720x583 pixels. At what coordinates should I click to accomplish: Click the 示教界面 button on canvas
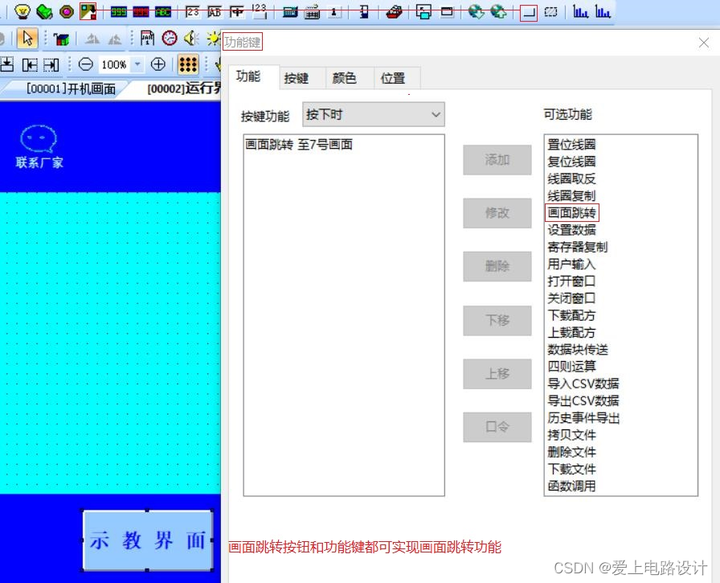coord(147,540)
